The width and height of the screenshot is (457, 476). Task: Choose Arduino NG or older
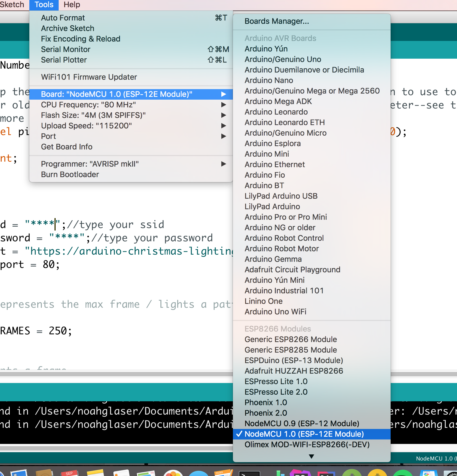(312, 227)
